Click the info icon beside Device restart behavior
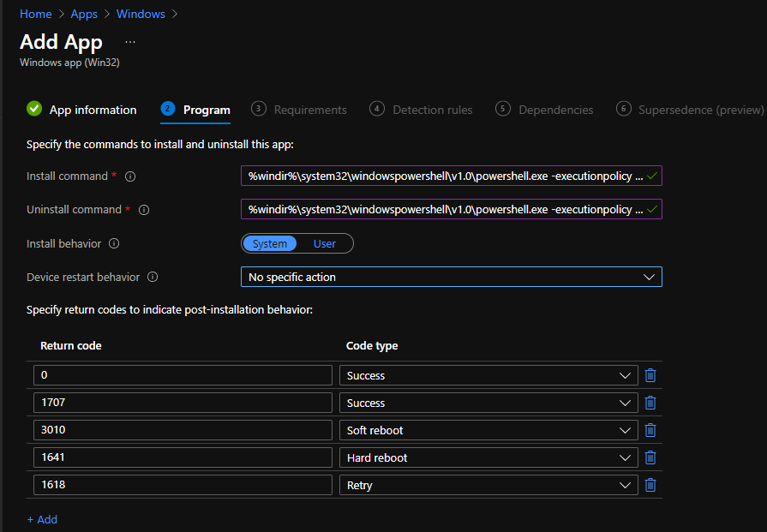767x532 pixels. [x=154, y=277]
